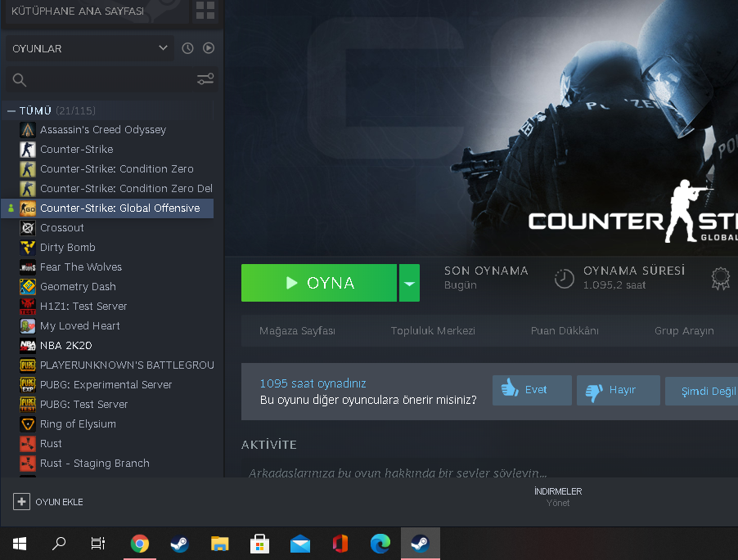
Task: Select PLAYERUNKNOWN'S BATTLEGROUNDS in the list
Action: (x=107, y=365)
